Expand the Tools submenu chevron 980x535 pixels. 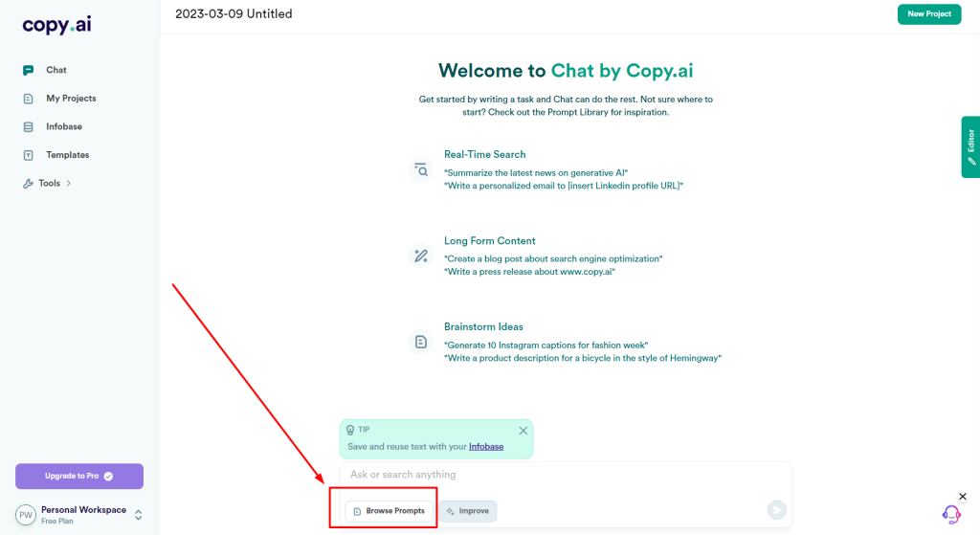[69, 183]
